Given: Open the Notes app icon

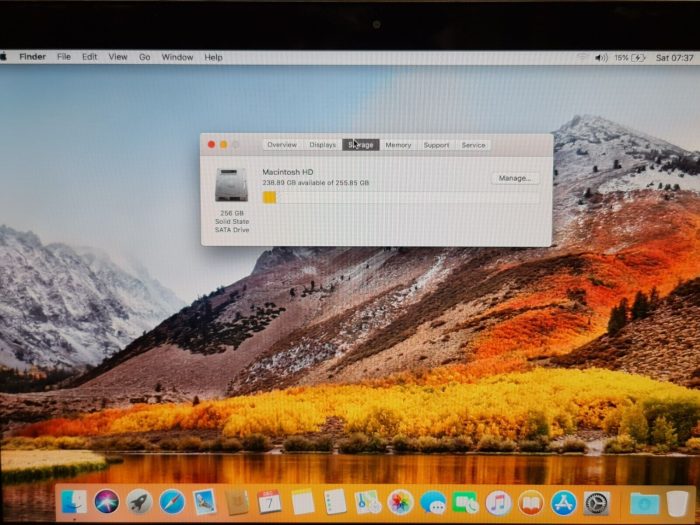Looking at the screenshot, I should point(303,502).
